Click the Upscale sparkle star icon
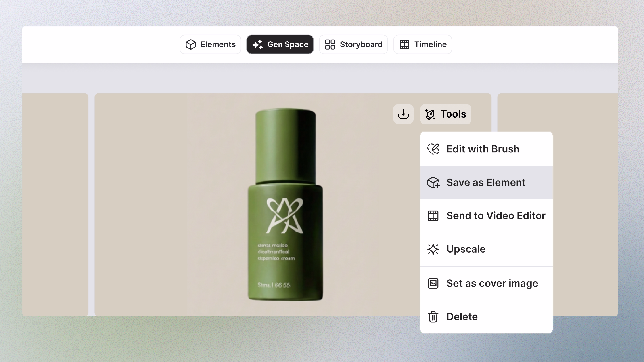The width and height of the screenshot is (644, 362). [433, 249]
